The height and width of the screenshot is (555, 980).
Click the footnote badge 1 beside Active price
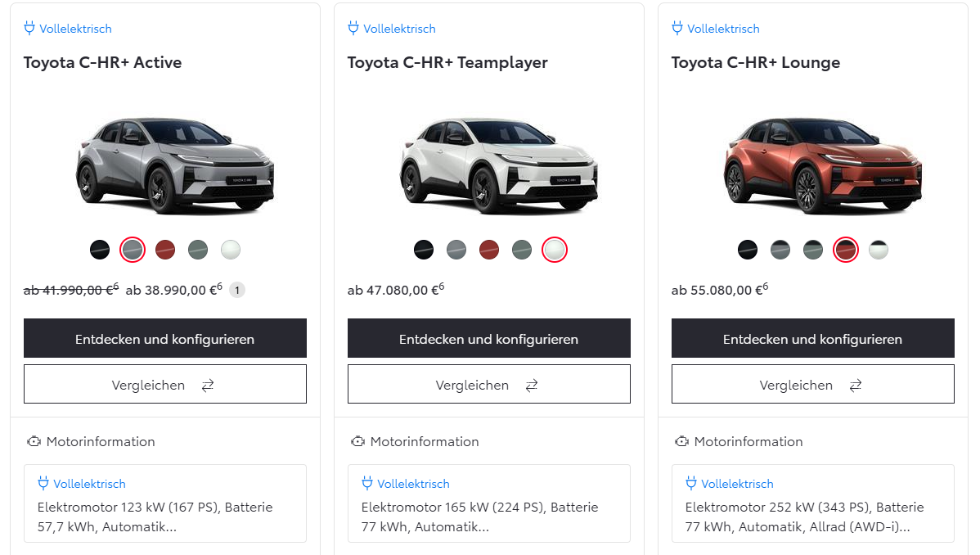tap(237, 290)
